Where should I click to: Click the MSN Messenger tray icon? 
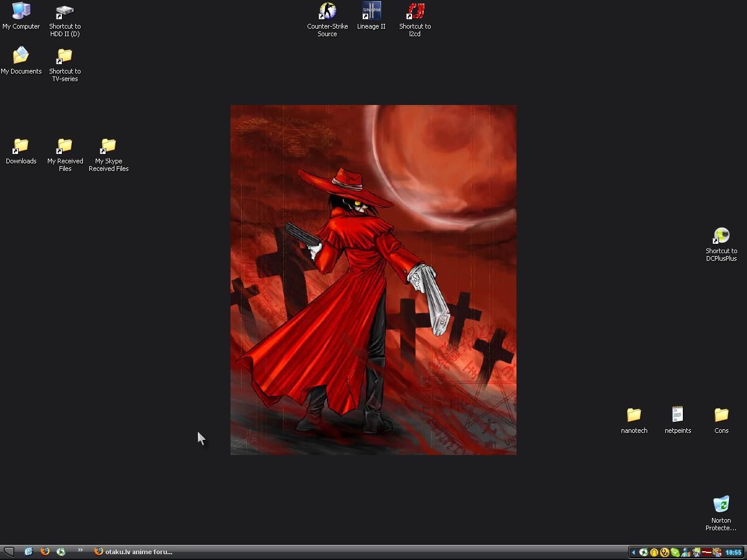click(x=686, y=552)
